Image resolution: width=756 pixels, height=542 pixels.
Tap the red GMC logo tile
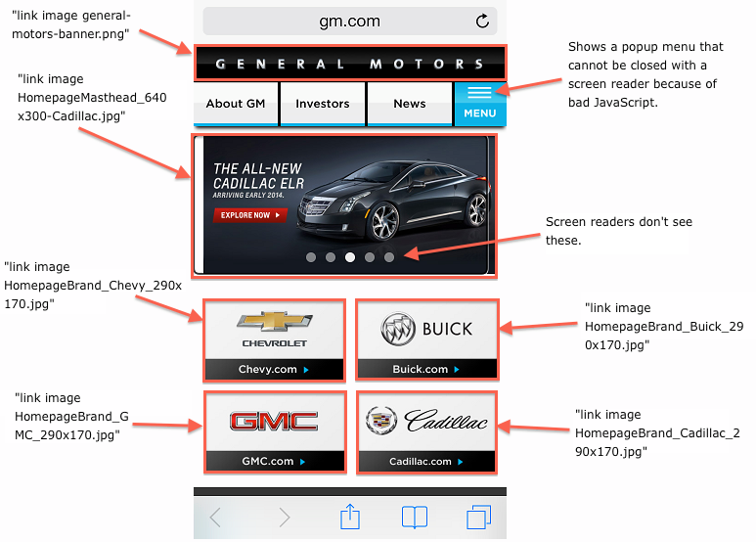click(275, 422)
